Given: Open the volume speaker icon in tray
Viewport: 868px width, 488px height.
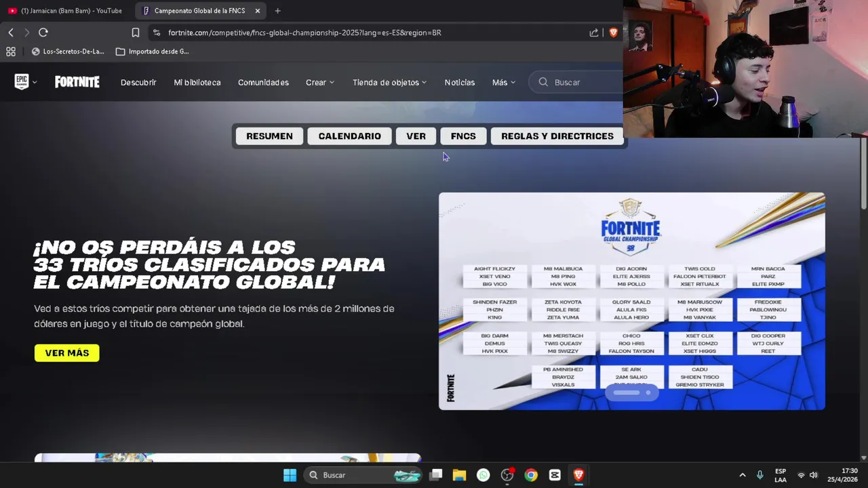Looking at the screenshot, I should pos(814,475).
